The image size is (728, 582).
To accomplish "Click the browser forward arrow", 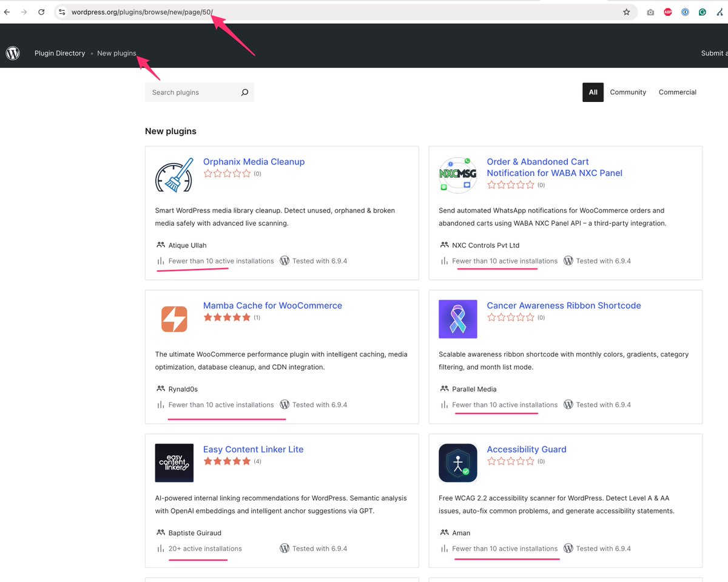I will (24, 12).
